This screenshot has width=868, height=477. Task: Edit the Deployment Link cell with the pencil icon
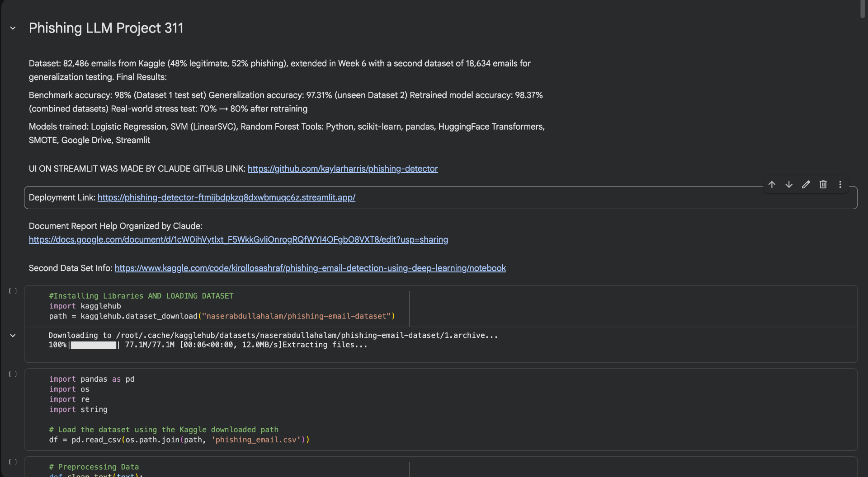[x=806, y=184]
